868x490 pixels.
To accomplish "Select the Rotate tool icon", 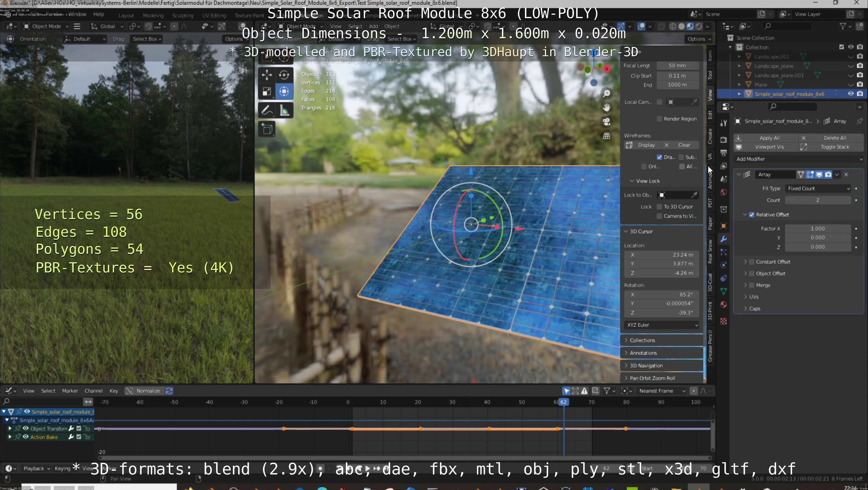I will coord(284,74).
